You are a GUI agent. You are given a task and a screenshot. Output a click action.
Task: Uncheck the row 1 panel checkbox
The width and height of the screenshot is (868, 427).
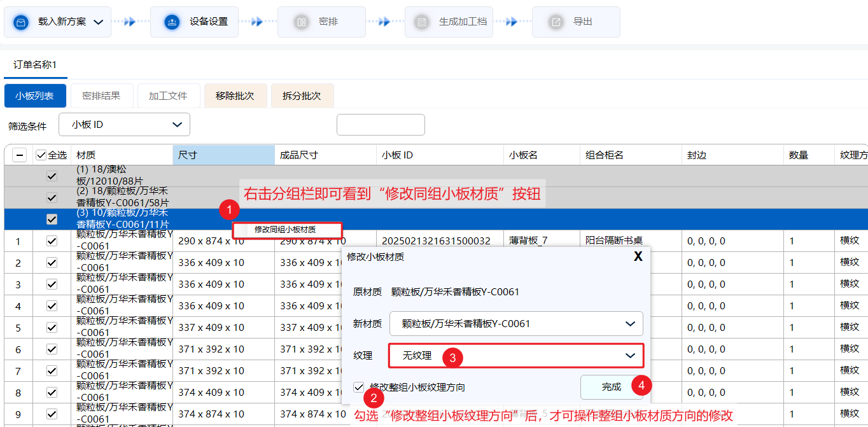(52, 241)
